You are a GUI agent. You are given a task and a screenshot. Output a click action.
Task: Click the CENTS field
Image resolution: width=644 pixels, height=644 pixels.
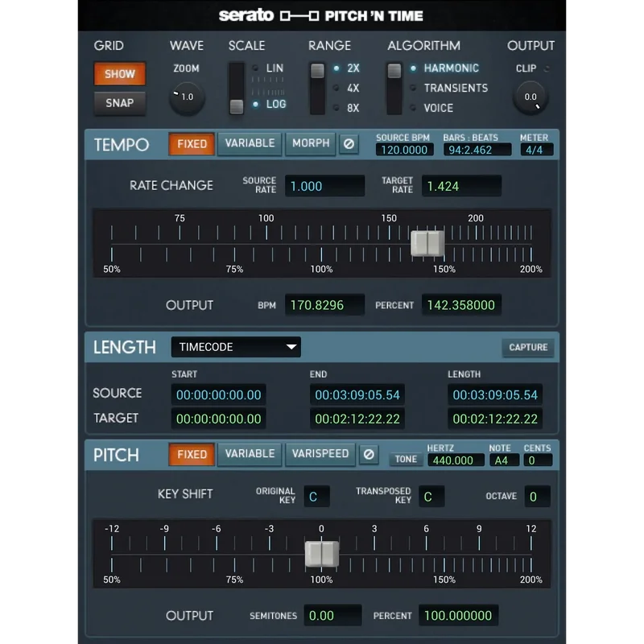(x=538, y=460)
